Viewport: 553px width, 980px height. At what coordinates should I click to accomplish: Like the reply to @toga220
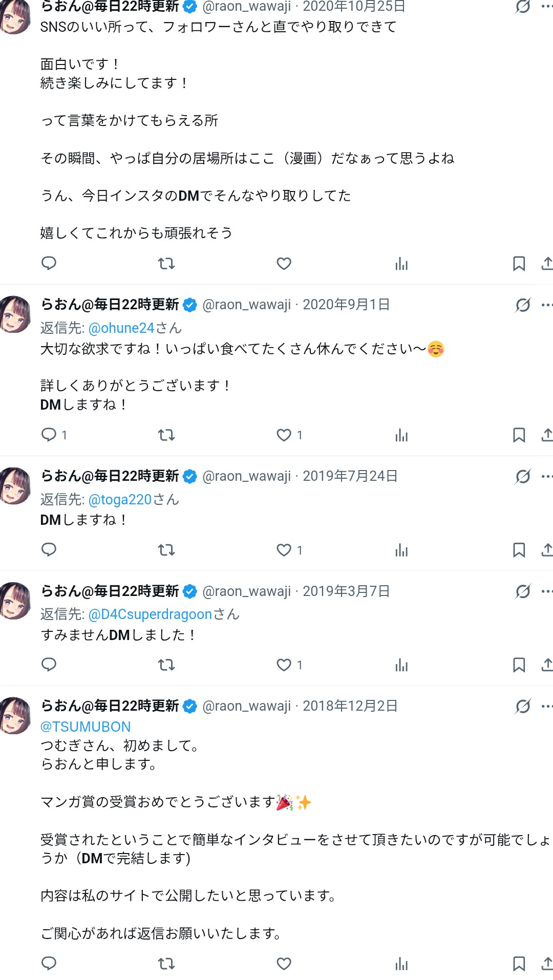click(x=284, y=550)
